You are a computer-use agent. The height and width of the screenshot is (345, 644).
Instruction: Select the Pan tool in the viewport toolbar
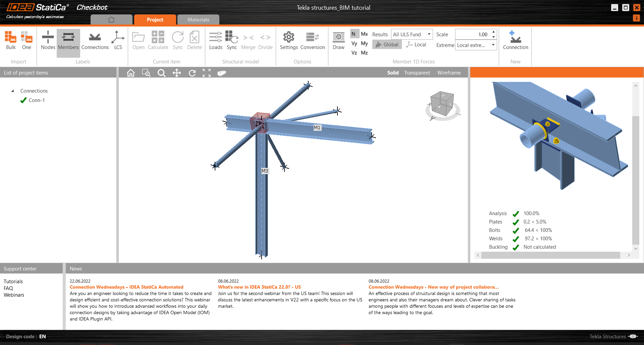[x=177, y=73]
